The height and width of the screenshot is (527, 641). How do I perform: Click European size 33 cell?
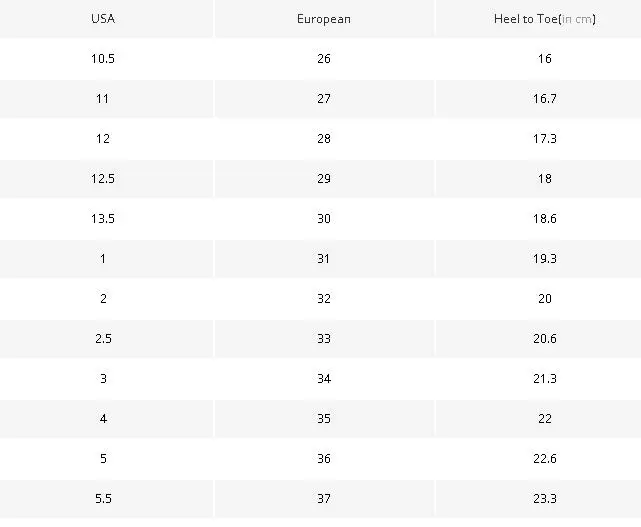coord(324,339)
